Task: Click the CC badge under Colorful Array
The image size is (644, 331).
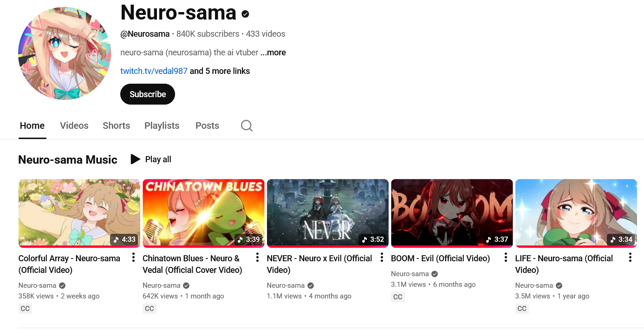Action: coord(25,308)
